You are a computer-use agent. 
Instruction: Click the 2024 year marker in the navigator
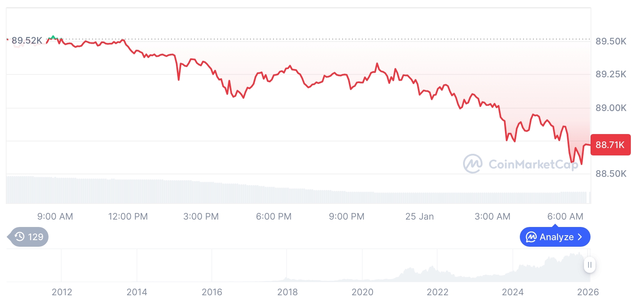click(x=513, y=292)
